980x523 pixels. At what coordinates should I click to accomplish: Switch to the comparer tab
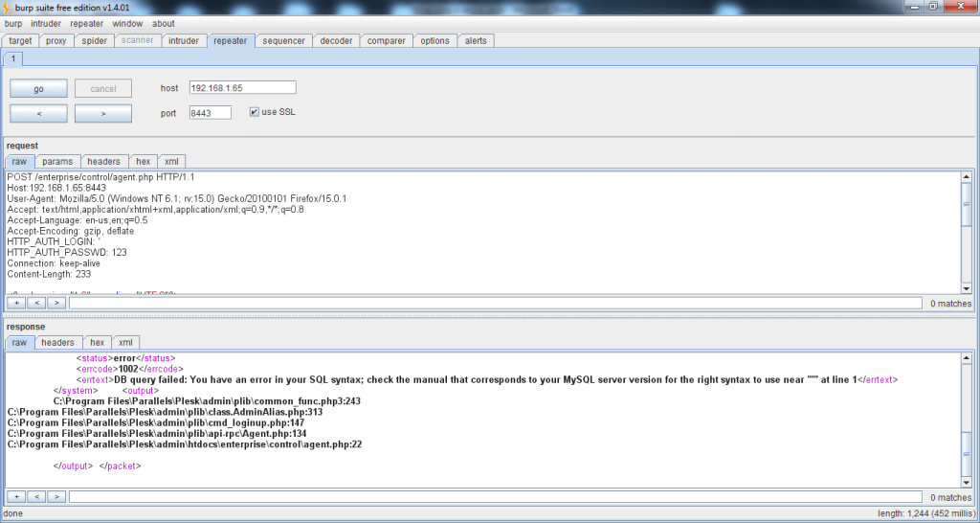click(387, 40)
